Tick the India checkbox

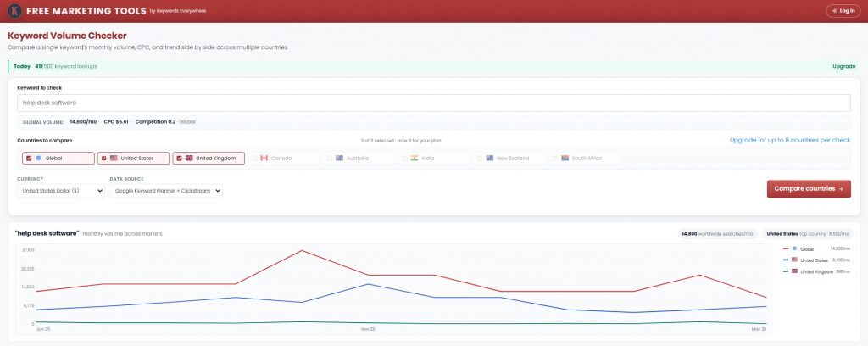pos(404,159)
